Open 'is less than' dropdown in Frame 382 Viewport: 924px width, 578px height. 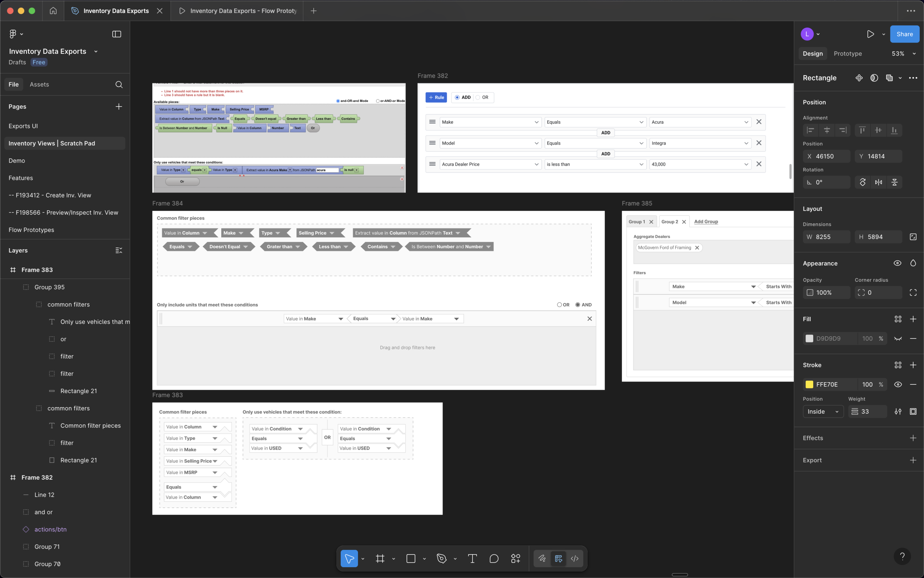point(595,164)
